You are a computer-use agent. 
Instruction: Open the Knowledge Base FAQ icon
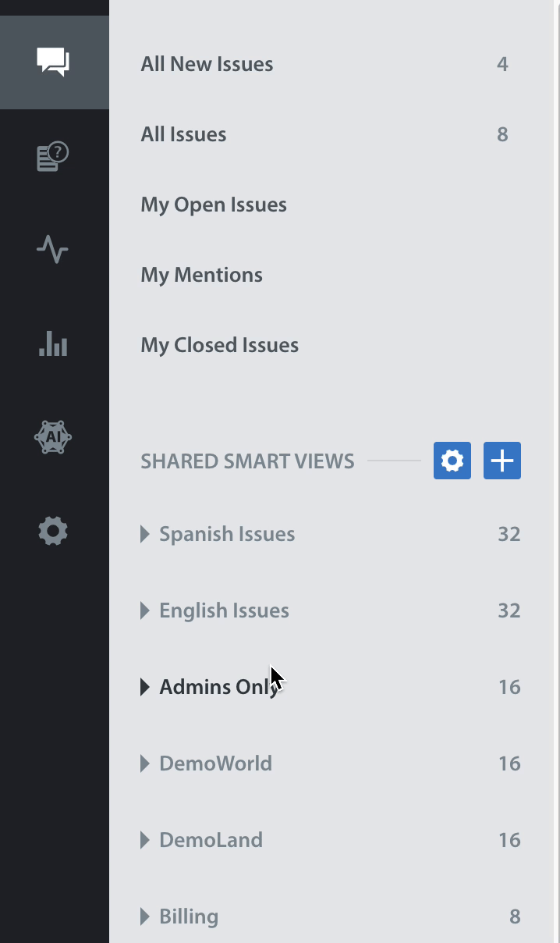tap(53, 156)
